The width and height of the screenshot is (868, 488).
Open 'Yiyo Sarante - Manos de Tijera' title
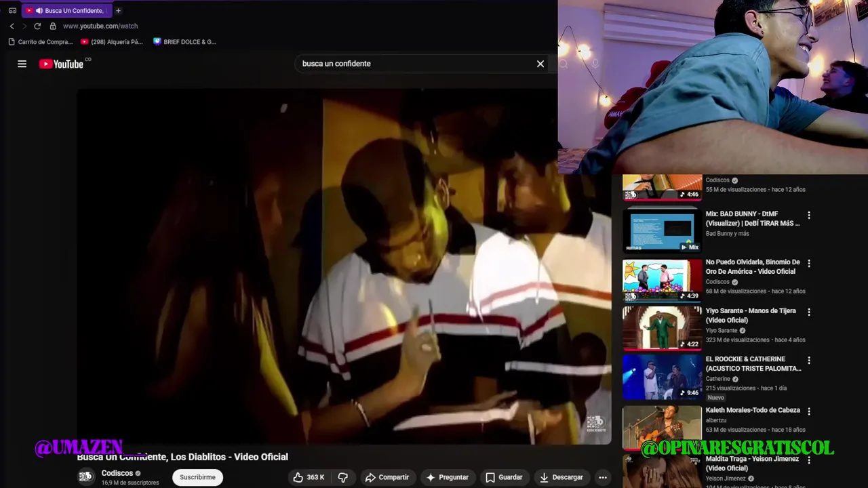pyautogui.click(x=751, y=315)
